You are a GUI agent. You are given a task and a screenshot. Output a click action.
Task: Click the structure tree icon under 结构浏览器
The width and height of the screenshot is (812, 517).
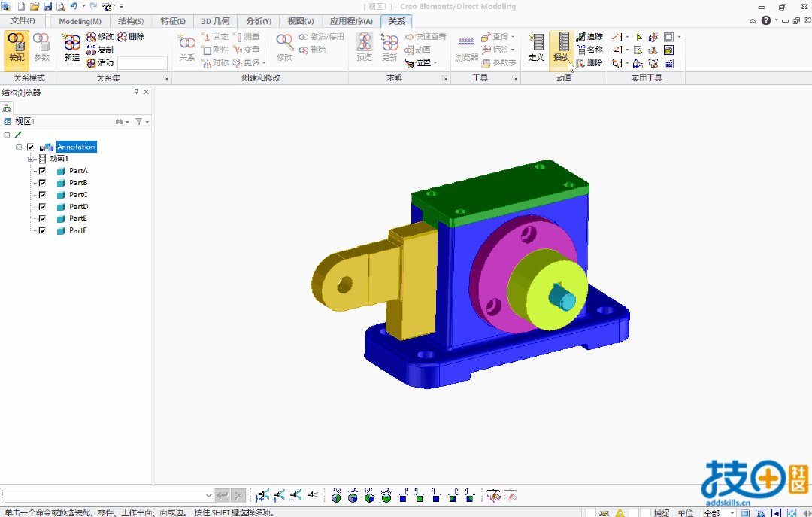[x=7, y=108]
